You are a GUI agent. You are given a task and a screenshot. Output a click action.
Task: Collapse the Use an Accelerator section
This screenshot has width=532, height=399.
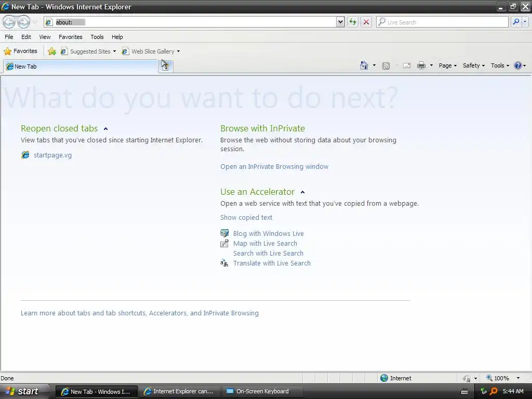coord(303,192)
